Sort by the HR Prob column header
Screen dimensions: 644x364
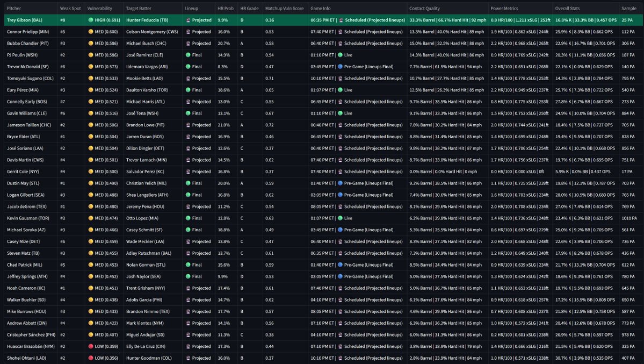[x=226, y=8]
